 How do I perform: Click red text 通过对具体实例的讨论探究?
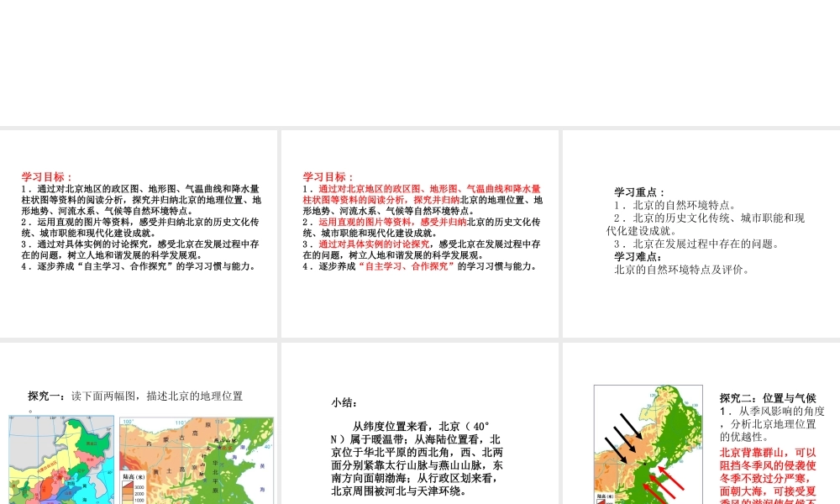[374, 244]
